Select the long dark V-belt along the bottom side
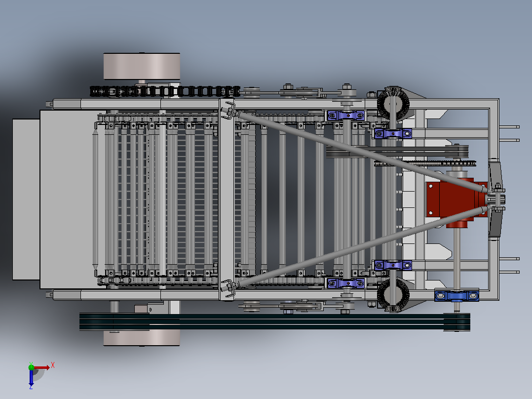 coord(274,322)
